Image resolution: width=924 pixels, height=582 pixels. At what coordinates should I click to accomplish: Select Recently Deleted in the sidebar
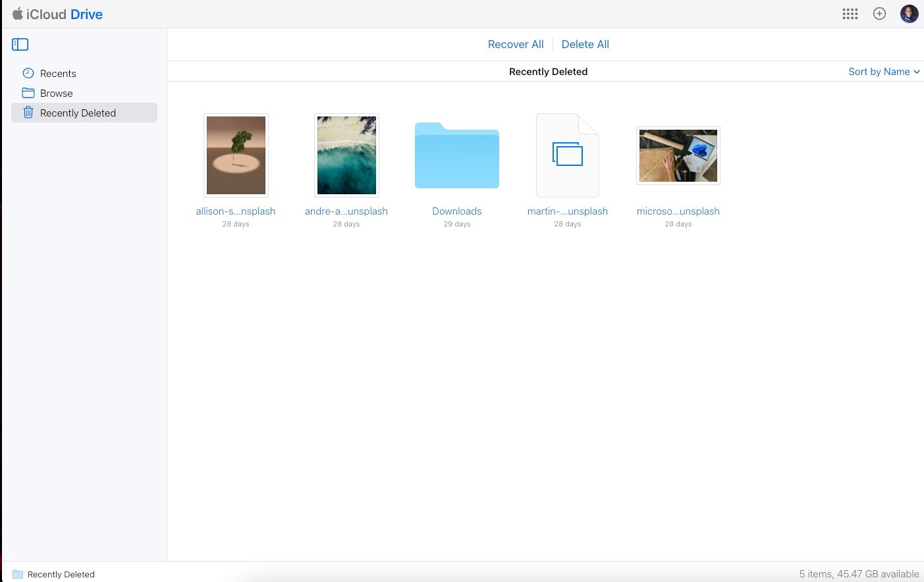point(78,113)
